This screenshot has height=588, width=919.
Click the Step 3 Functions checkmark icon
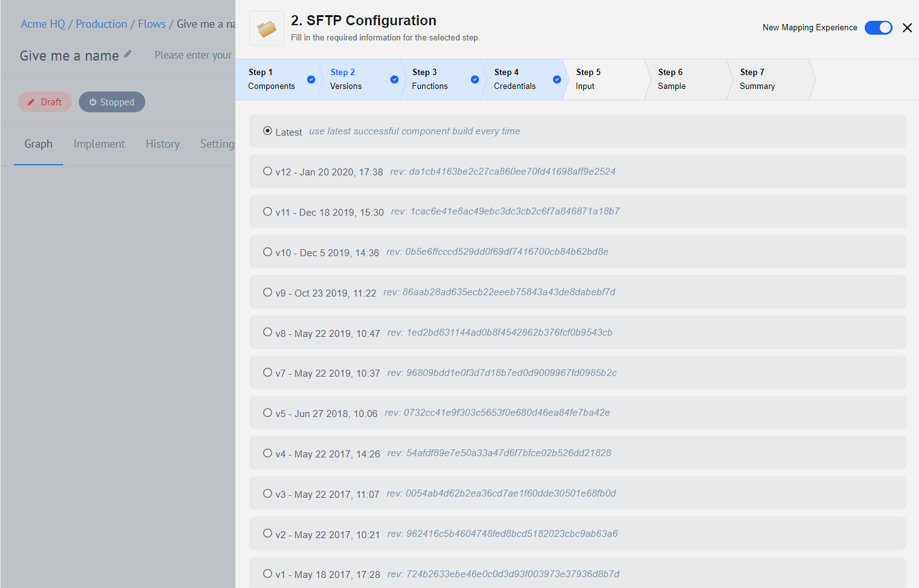click(475, 79)
